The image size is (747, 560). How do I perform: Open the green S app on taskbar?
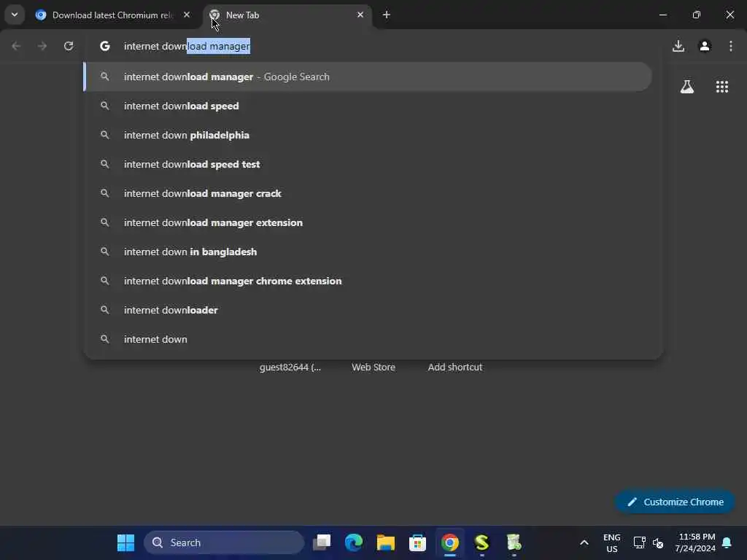click(x=481, y=542)
